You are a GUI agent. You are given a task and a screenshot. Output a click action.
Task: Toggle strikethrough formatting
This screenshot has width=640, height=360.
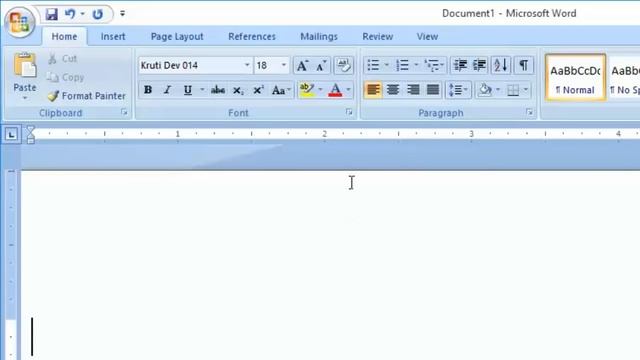(218, 90)
